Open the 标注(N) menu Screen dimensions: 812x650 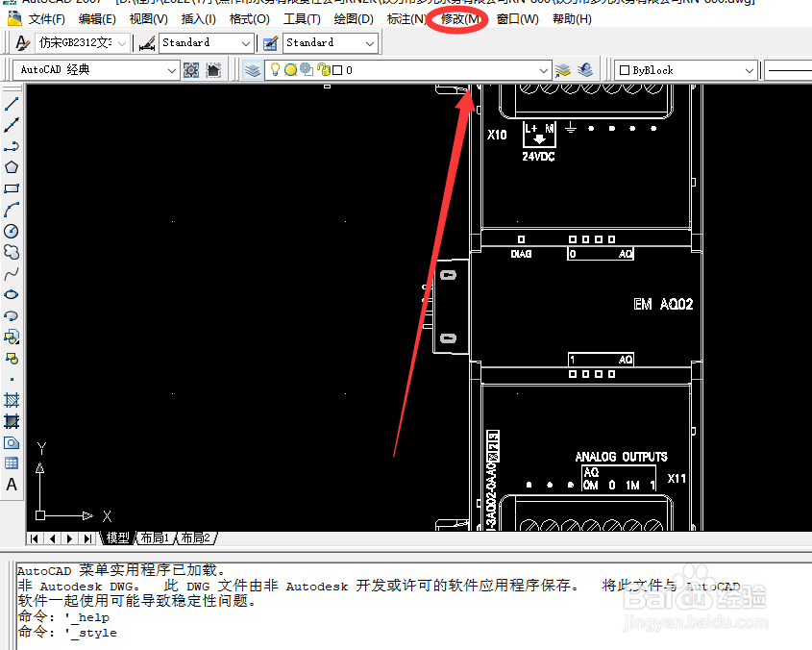tap(406, 19)
